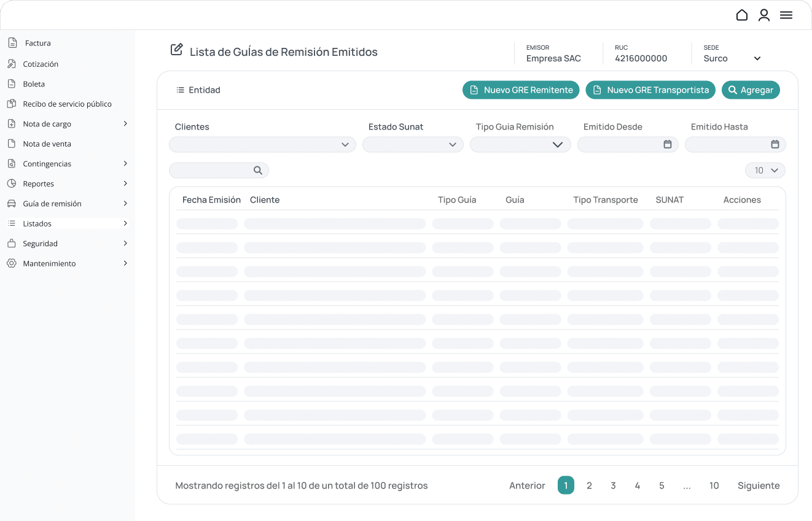
Task: Expand the Listados submenu chevron
Action: point(125,223)
